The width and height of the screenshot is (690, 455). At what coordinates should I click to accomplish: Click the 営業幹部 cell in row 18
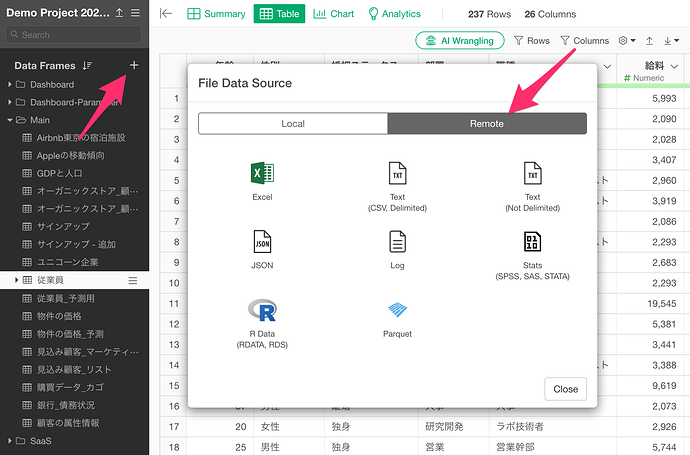click(552, 447)
